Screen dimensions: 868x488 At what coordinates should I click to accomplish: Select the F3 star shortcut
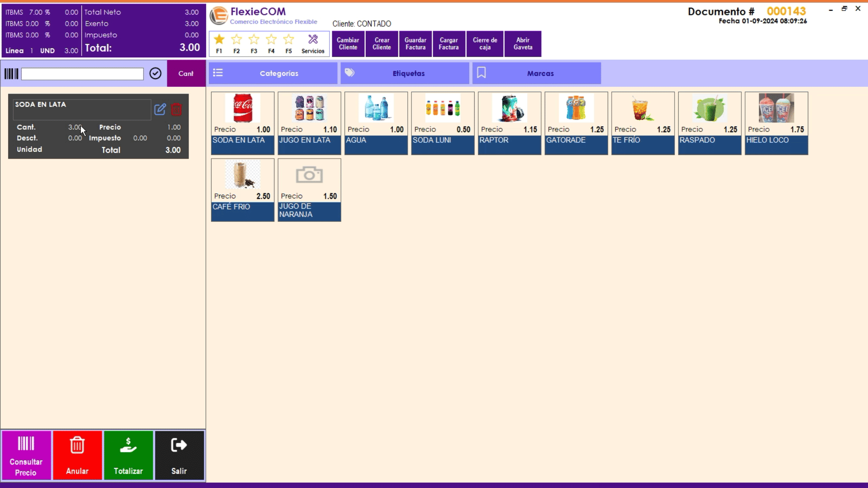point(254,40)
